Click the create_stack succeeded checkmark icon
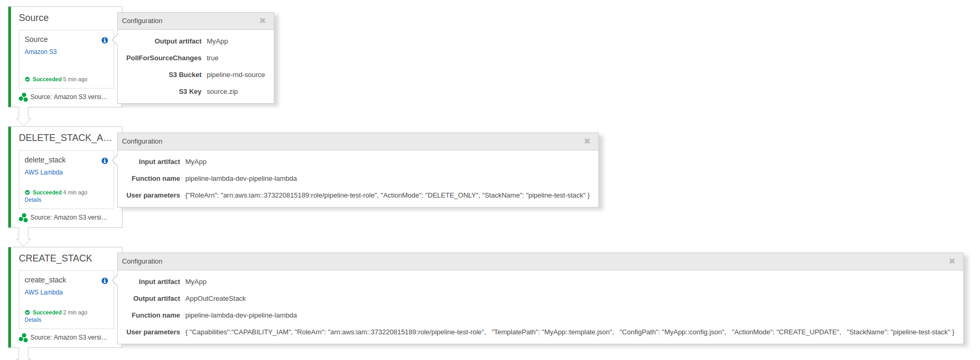Viewport: 980px width, 360px height. (27, 313)
